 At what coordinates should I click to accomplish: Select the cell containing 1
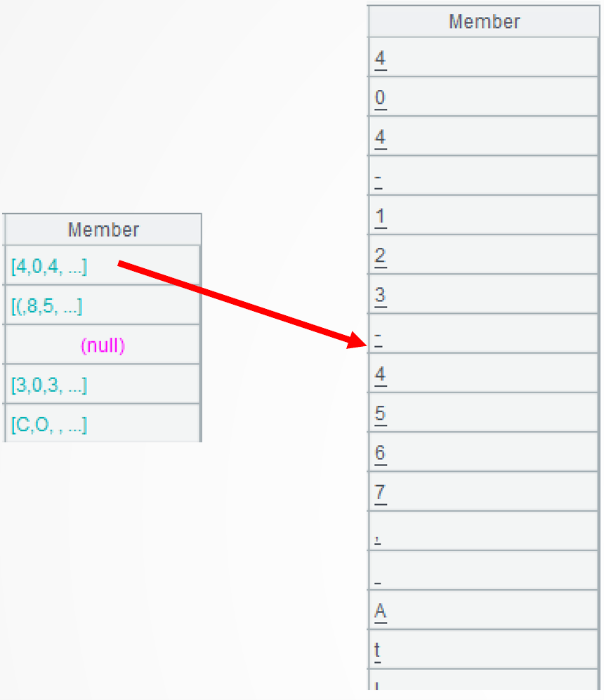click(x=381, y=216)
